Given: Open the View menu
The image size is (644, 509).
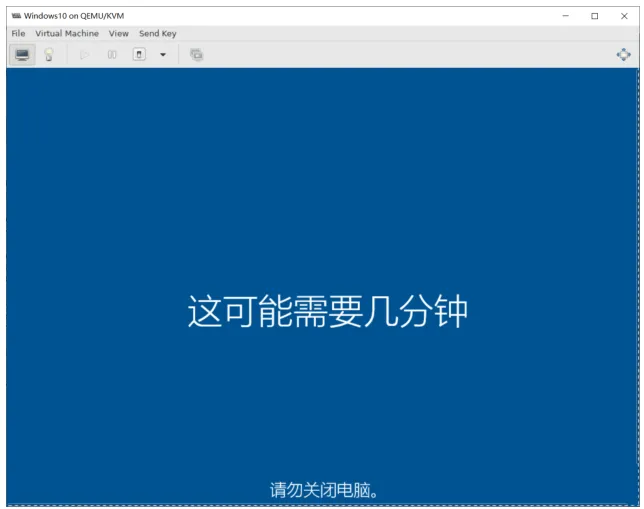Looking at the screenshot, I should (x=119, y=33).
